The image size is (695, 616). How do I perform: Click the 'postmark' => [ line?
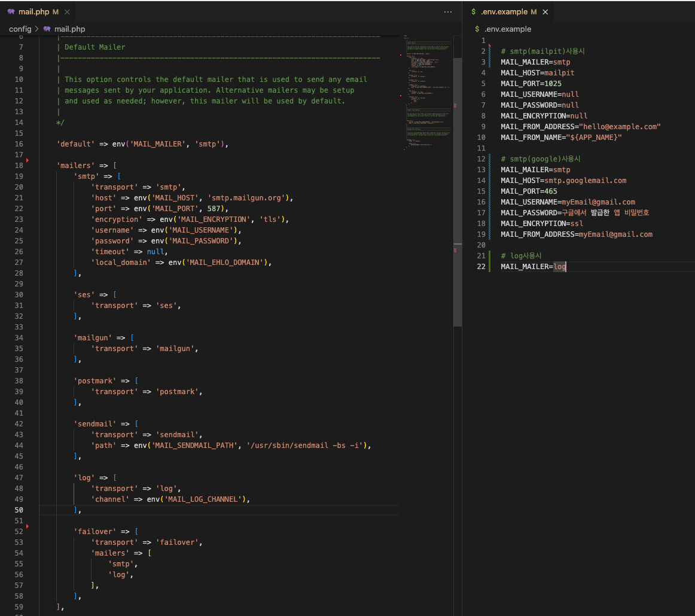(x=106, y=381)
